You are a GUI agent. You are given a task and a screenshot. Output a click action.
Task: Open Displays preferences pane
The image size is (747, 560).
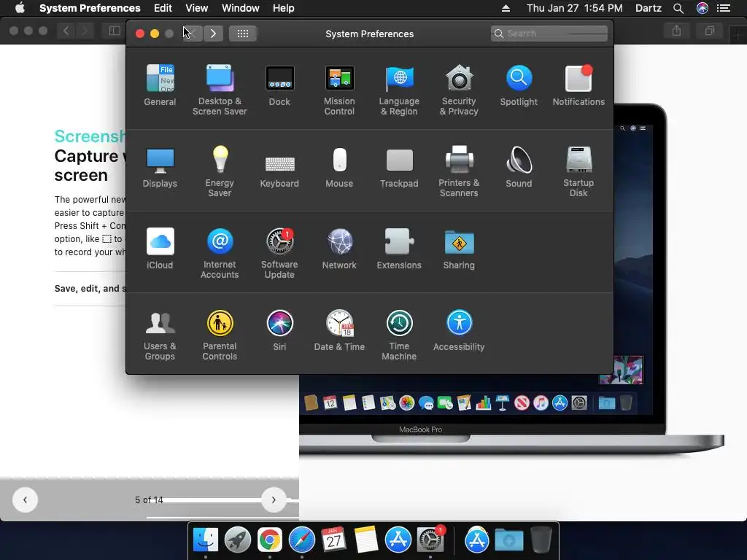click(160, 168)
